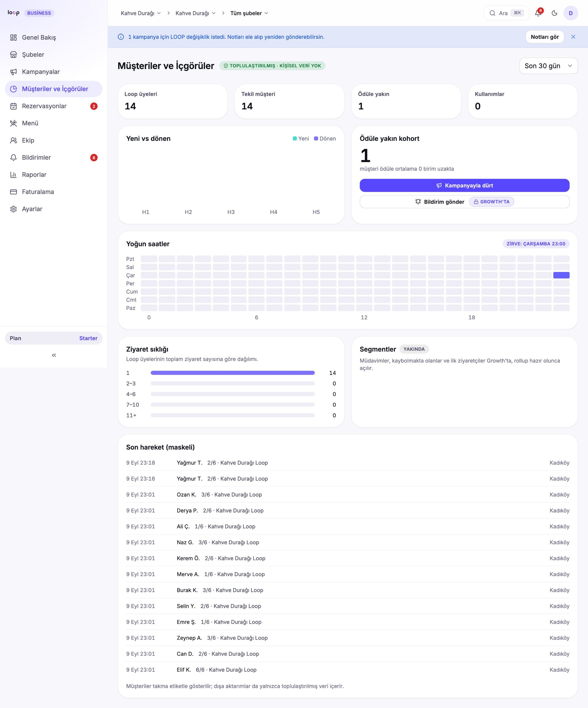Viewport: 588px width, 708px height.
Task: Click the Loop üyeleri stat card
Action: (x=173, y=101)
